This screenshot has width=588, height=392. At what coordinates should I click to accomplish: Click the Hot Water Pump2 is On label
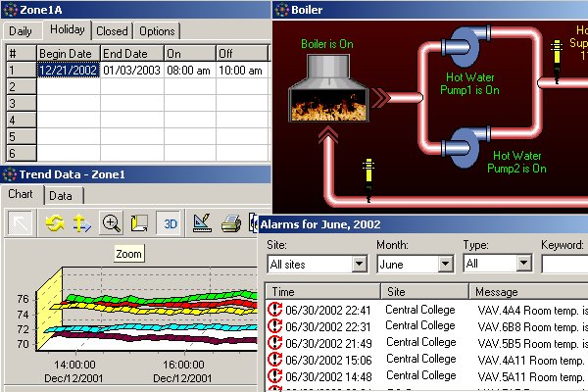point(516,162)
